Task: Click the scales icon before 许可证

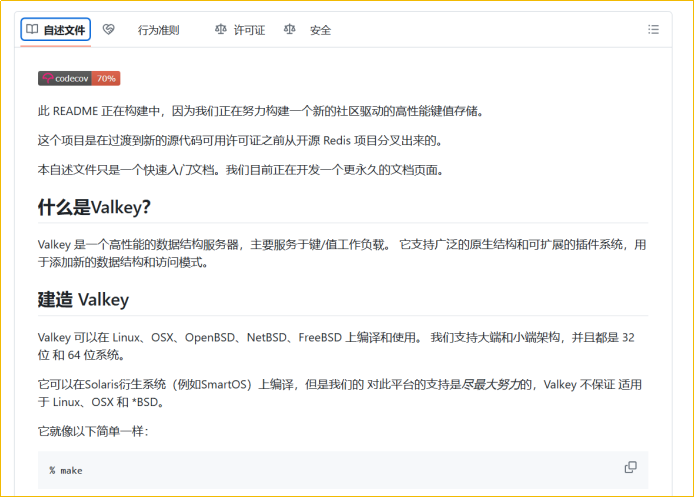Action: pos(220,29)
